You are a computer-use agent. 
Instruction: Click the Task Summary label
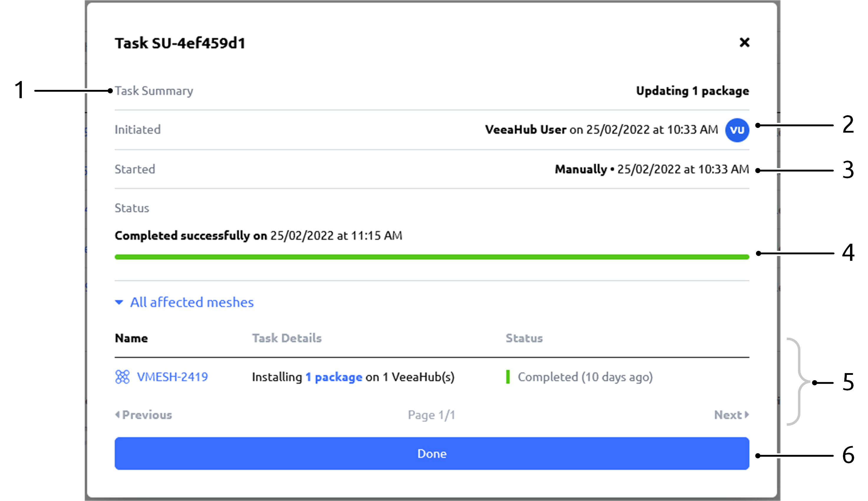[154, 91]
